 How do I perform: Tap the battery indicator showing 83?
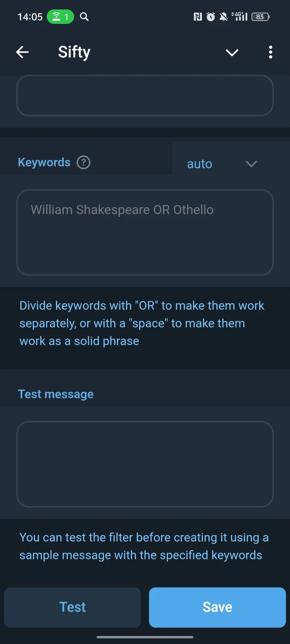coord(260,17)
